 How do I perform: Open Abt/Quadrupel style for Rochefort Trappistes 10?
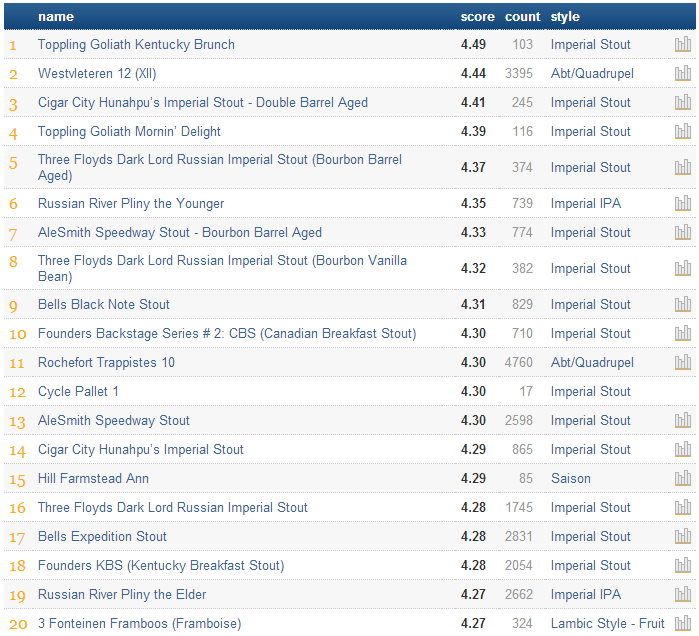(x=592, y=362)
